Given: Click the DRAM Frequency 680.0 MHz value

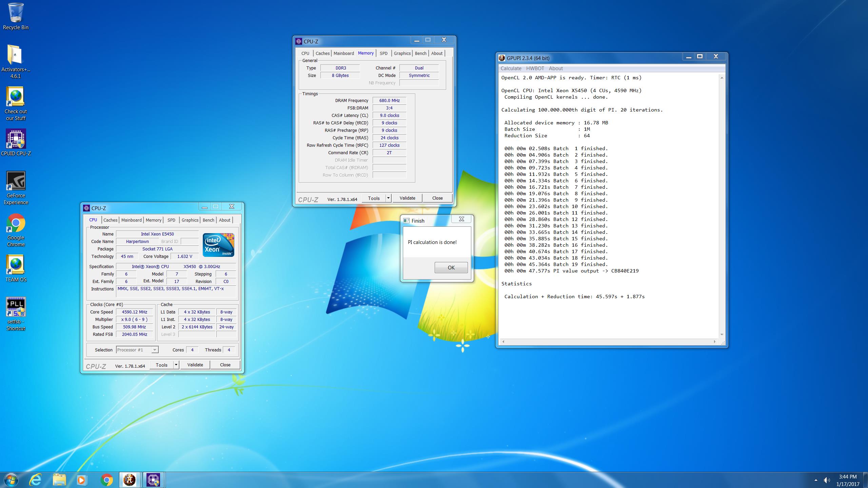Looking at the screenshot, I should [x=389, y=101].
